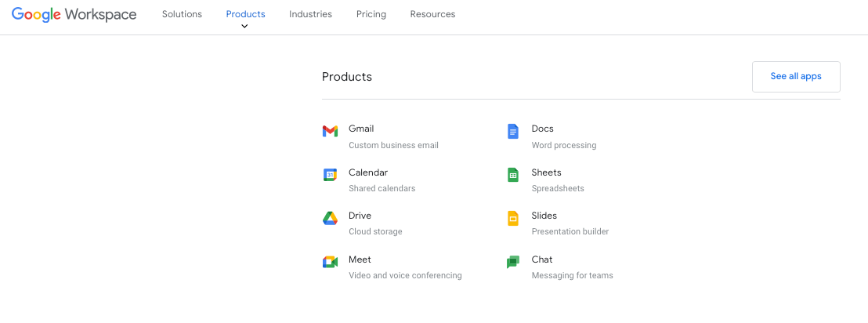The width and height of the screenshot is (868, 323).
Task: Click 'Word processing' description
Action: [x=564, y=145]
